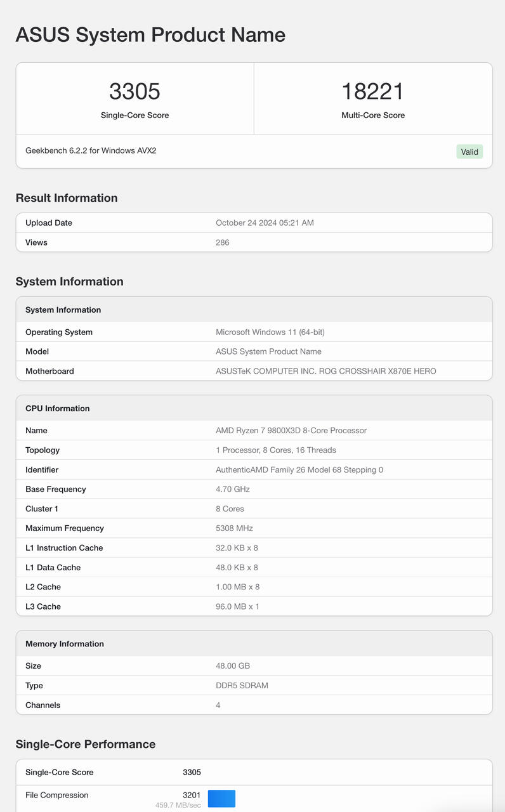Click the Cluster 1 value '8 Cores'
Viewport: 505px width, 812px height.
point(230,509)
